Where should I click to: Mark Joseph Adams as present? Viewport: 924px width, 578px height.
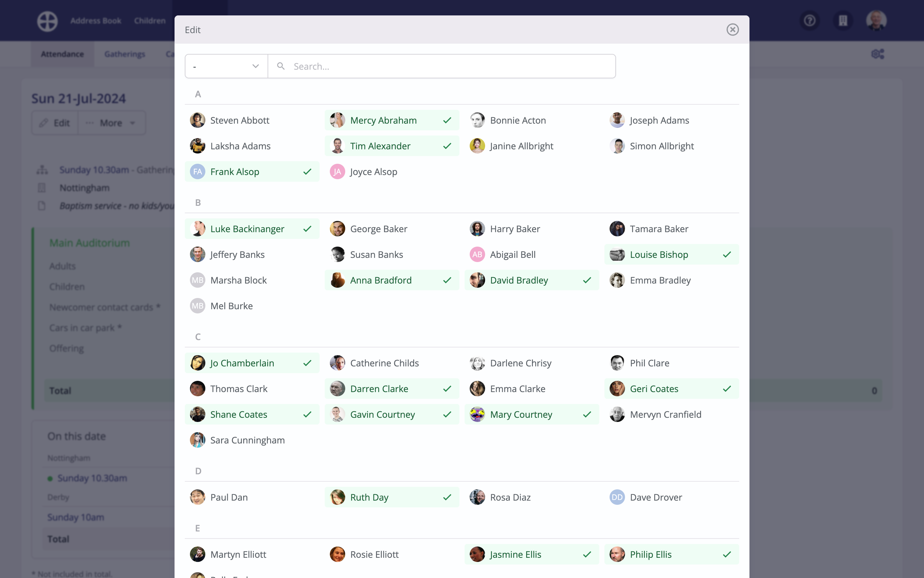point(672,120)
